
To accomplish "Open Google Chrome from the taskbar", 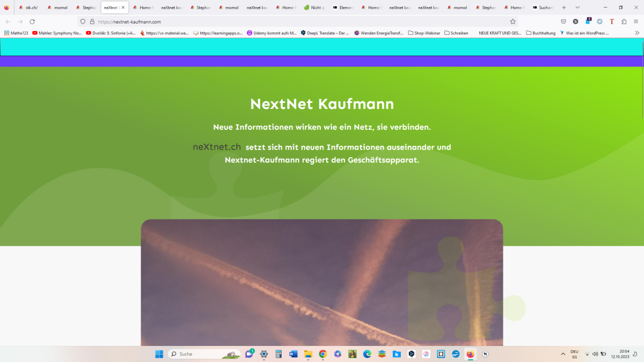I will pyautogui.click(x=323, y=354).
